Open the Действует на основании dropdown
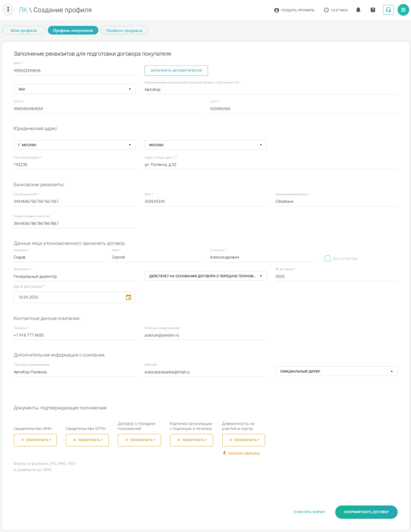This screenshot has height=532, width=411. tap(205, 276)
